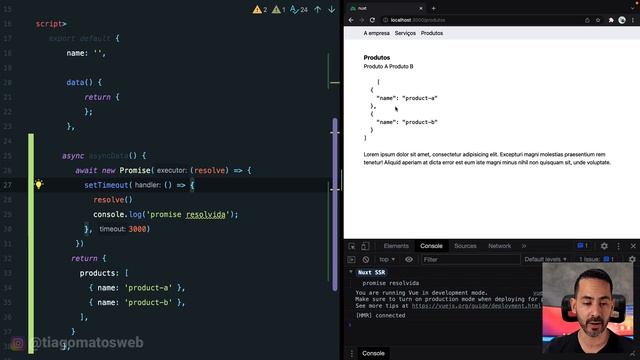Open the Default levels dropdown
The image size is (640, 360).
[x=545, y=260]
